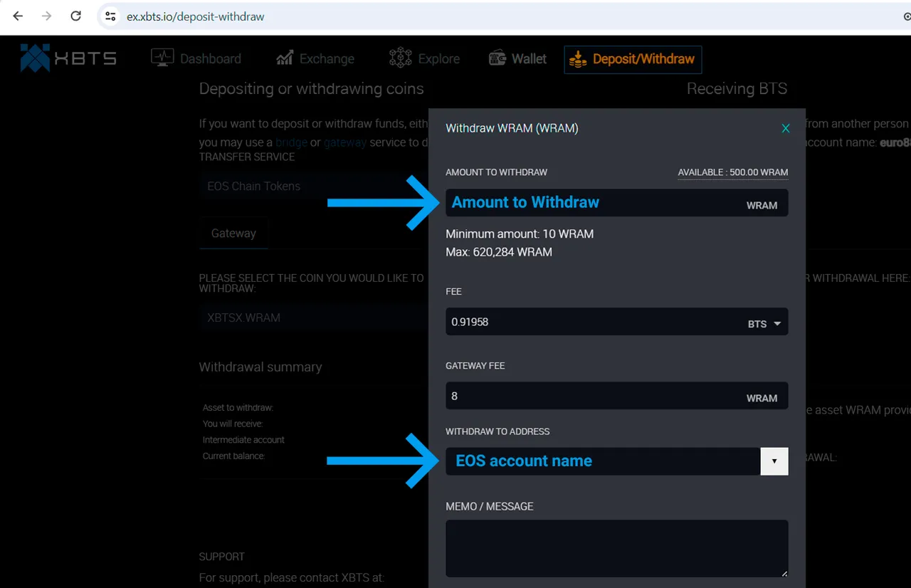Click the Withdraw to Address input field
This screenshot has height=588, width=911.
coord(603,461)
